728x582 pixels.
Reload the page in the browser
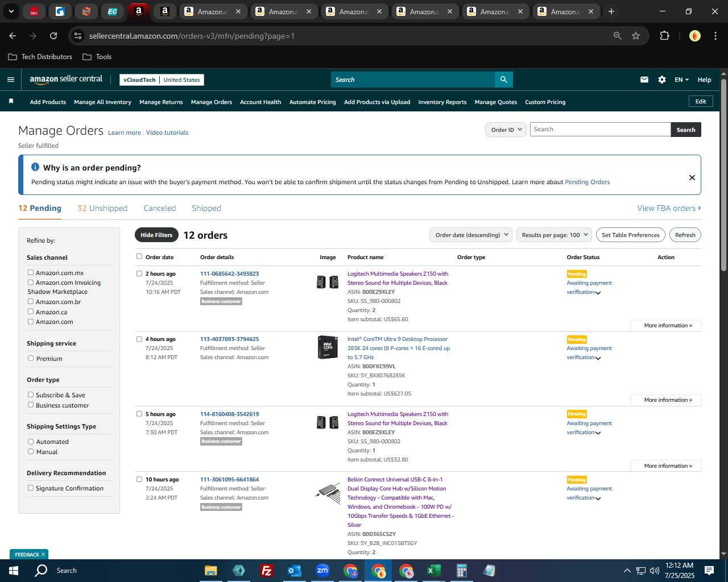(x=53, y=36)
